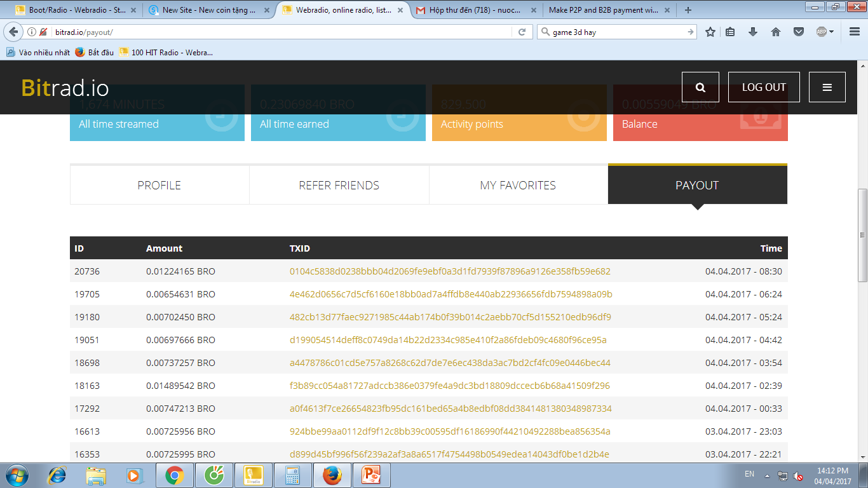The width and height of the screenshot is (868, 488).
Task: Click the Activity points card
Action: tap(519, 113)
